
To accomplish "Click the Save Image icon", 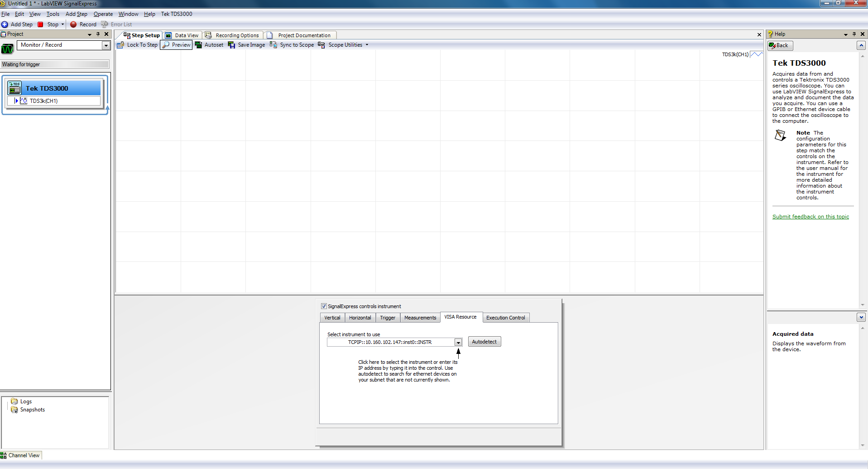I will click(x=231, y=45).
